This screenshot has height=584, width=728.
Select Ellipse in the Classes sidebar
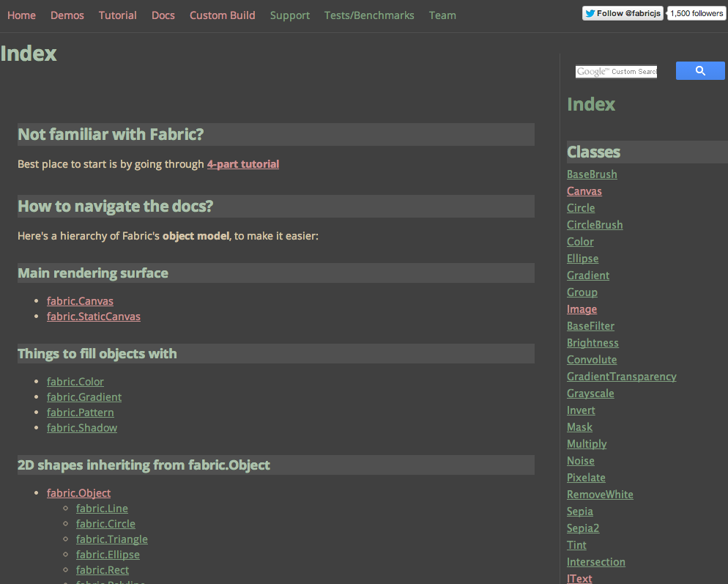click(583, 259)
